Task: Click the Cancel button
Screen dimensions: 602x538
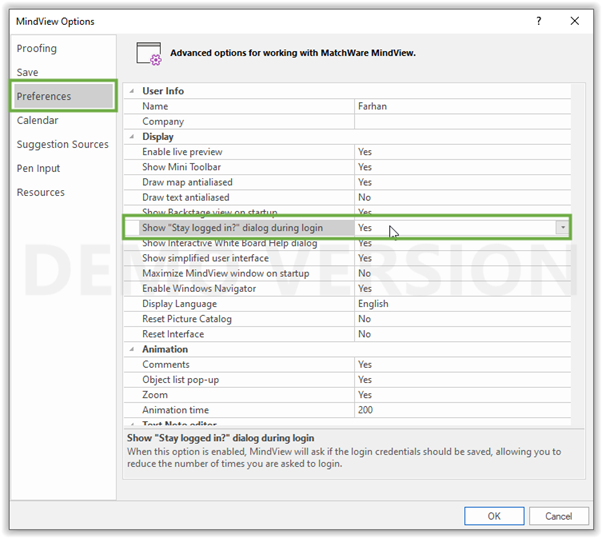Action: click(559, 516)
